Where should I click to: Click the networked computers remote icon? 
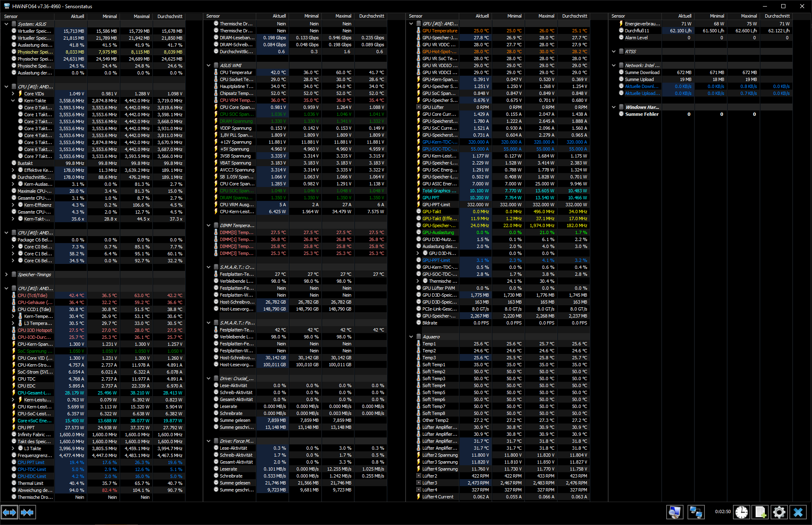(x=695, y=512)
